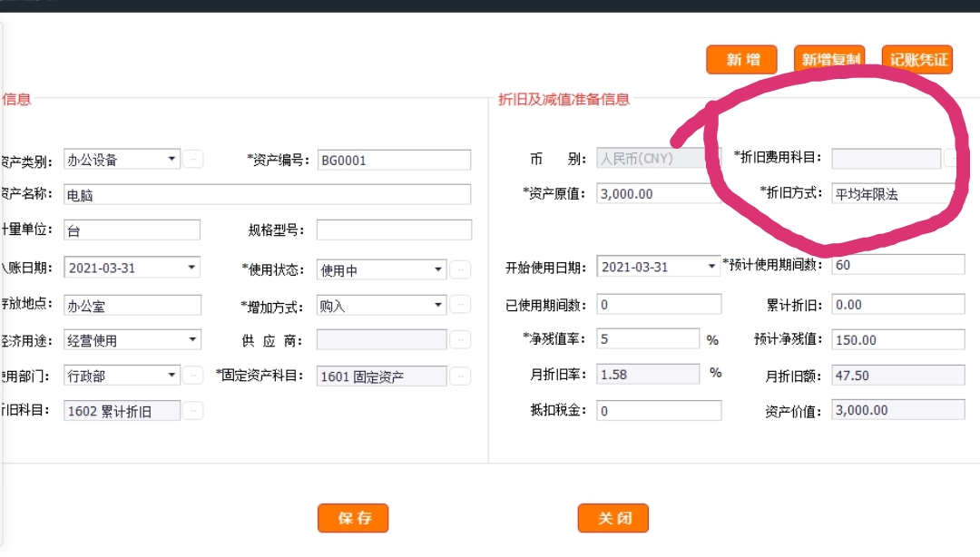This screenshot has height=557, width=980.
Task: Click the 资产原值 field showing 3,000.00
Action: click(659, 193)
